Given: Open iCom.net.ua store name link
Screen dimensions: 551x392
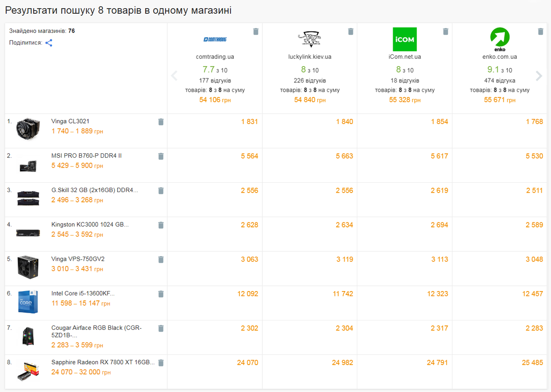Looking at the screenshot, I should pyautogui.click(x=405, y=56).
